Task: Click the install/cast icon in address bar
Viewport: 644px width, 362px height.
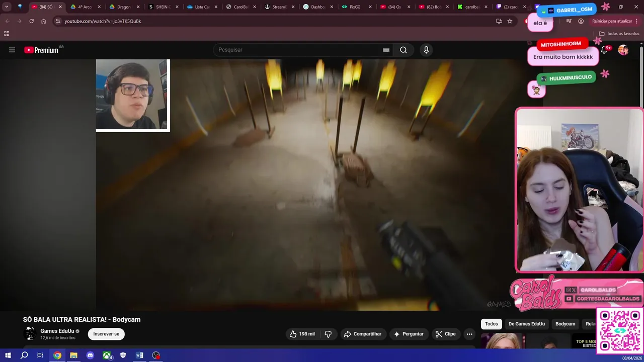Action: (x=499, y=21)
